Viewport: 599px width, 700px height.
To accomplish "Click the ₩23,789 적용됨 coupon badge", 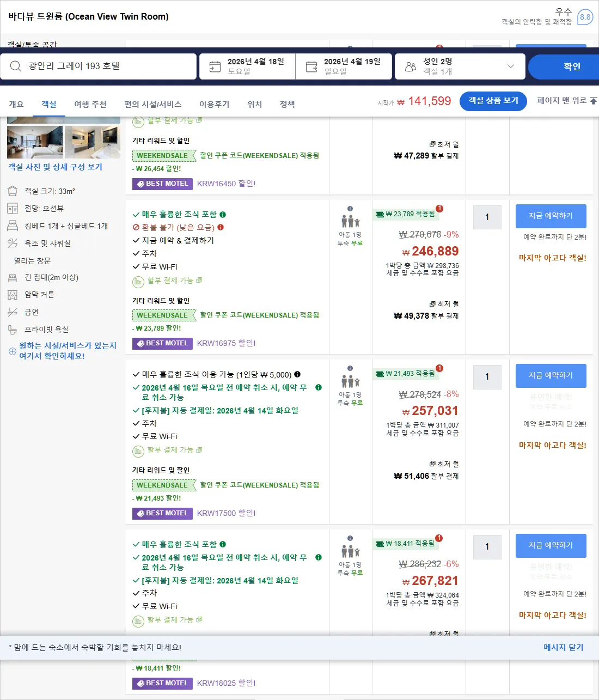I will click(x=406, y=214).
